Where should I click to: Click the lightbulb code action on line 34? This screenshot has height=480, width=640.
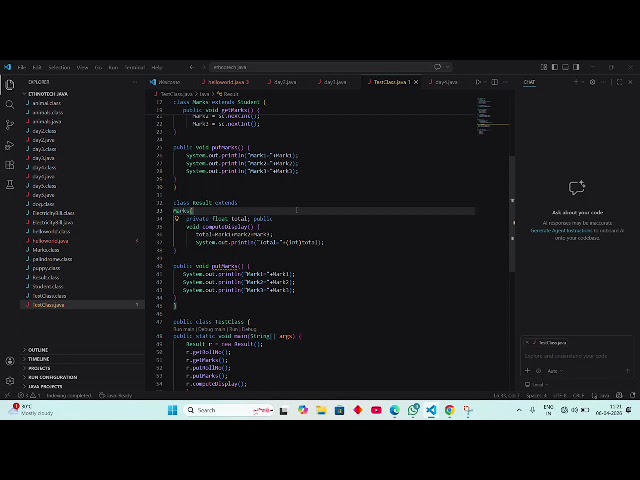tap(177, 219)
